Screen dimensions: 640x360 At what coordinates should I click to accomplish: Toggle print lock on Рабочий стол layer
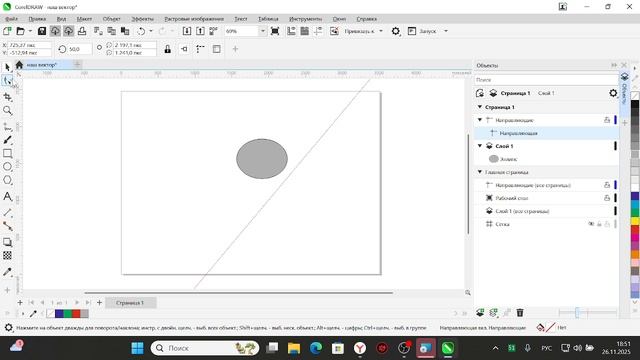[x=607, y=198]
